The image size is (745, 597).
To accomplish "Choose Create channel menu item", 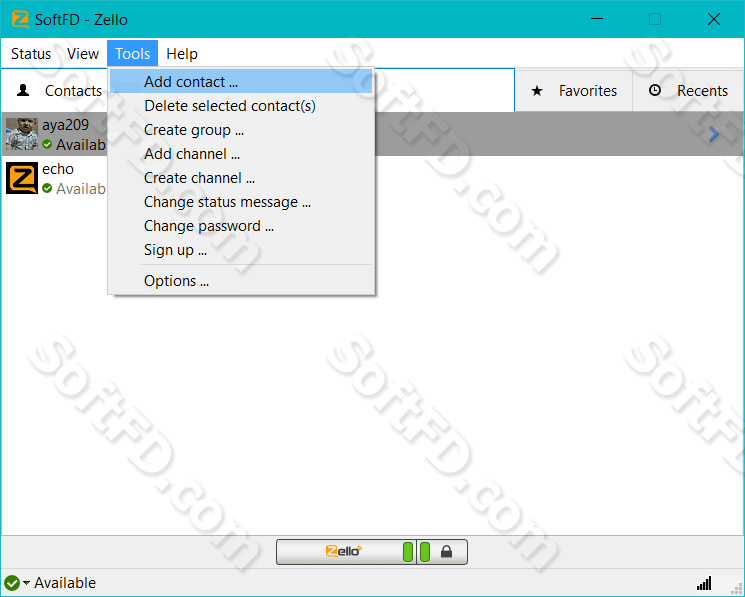I will pos(241,178).
